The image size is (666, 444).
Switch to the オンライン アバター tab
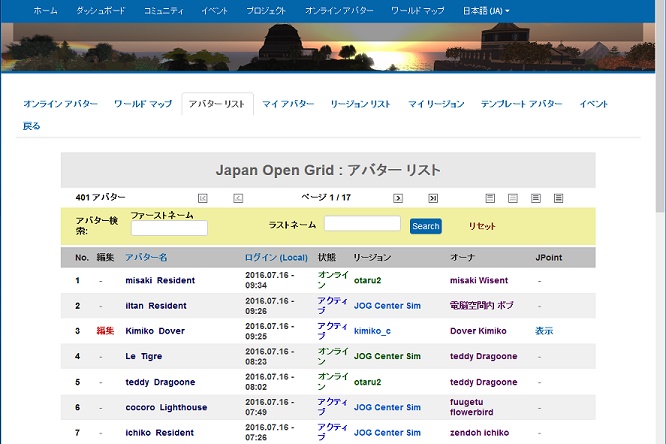[60, 104]
